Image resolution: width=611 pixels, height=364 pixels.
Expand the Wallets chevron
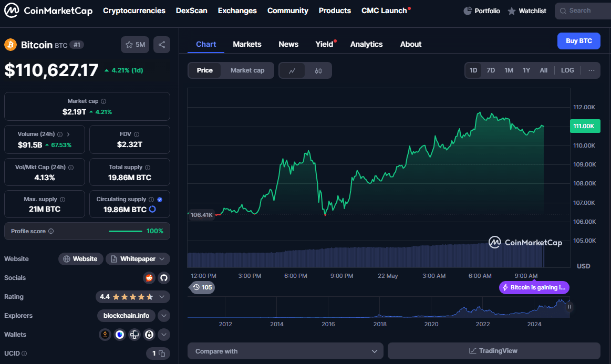(164, 335)
